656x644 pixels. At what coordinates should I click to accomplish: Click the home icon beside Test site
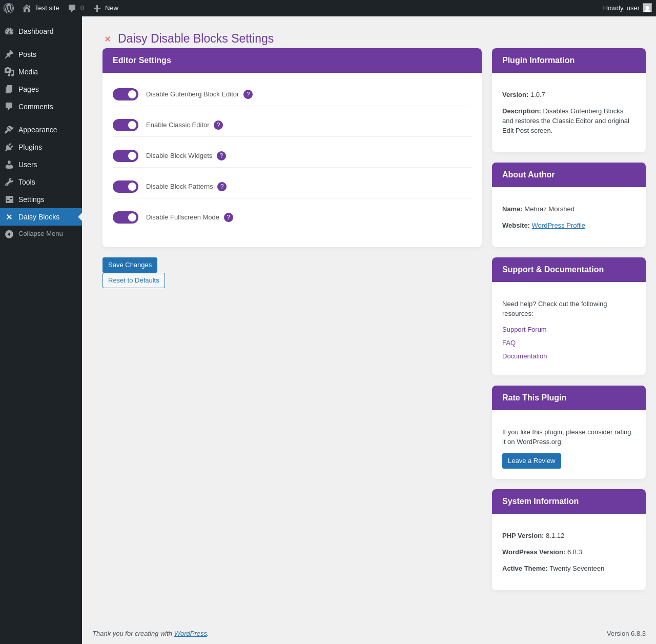(x=27, y=8)
